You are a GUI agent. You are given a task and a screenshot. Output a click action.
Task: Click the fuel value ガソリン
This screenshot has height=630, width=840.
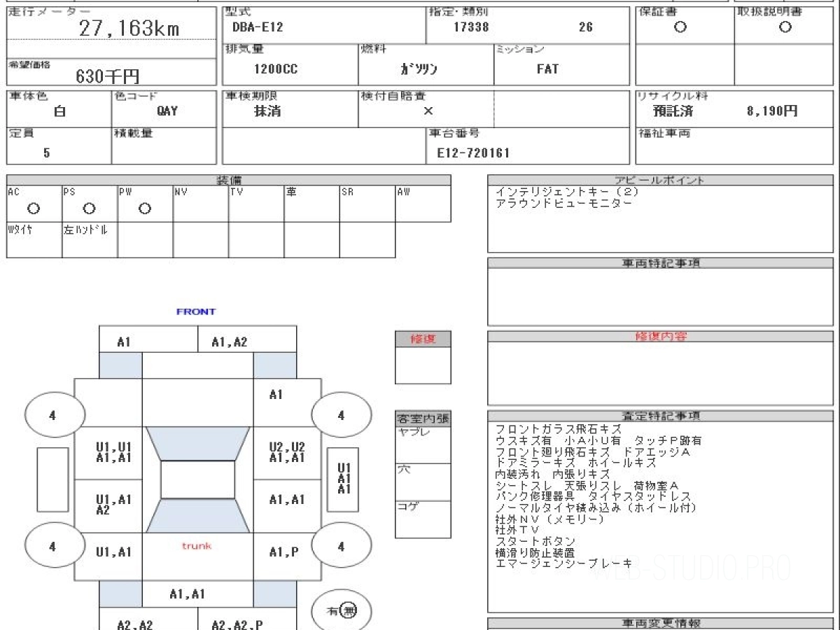[x=419, y=69]
